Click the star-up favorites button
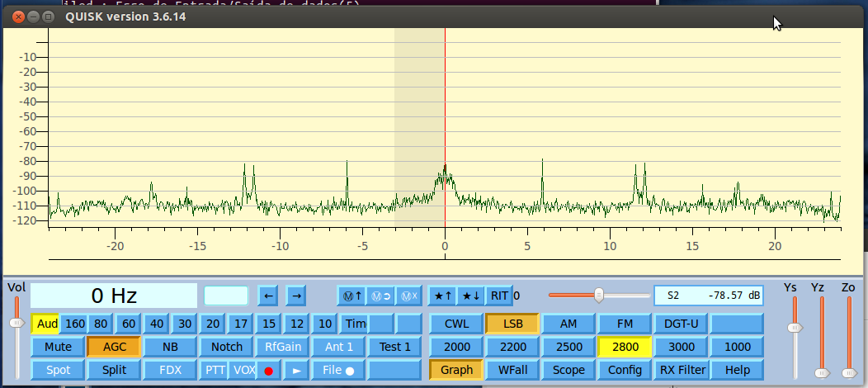868x388 pixels. pyautogui.click(x=441, y=296)
